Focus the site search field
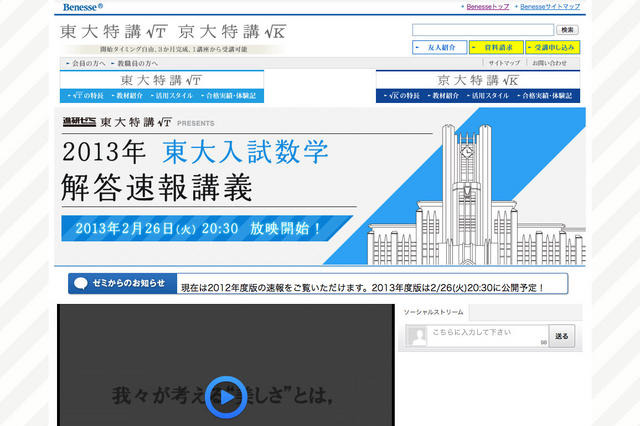640x426 pixels. tap(483, 30)
